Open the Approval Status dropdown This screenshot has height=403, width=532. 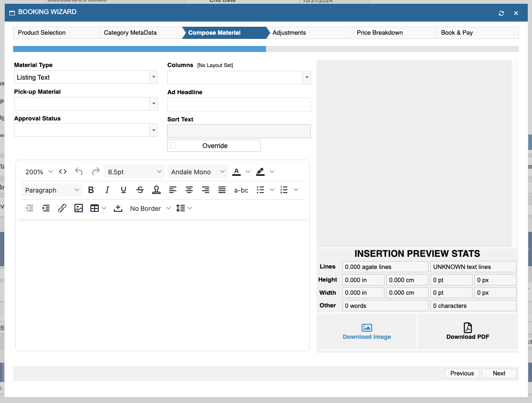tap(154, 130)
